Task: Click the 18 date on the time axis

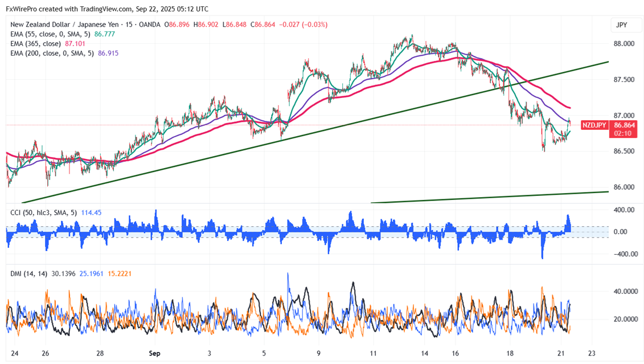Action: [510, 353]
